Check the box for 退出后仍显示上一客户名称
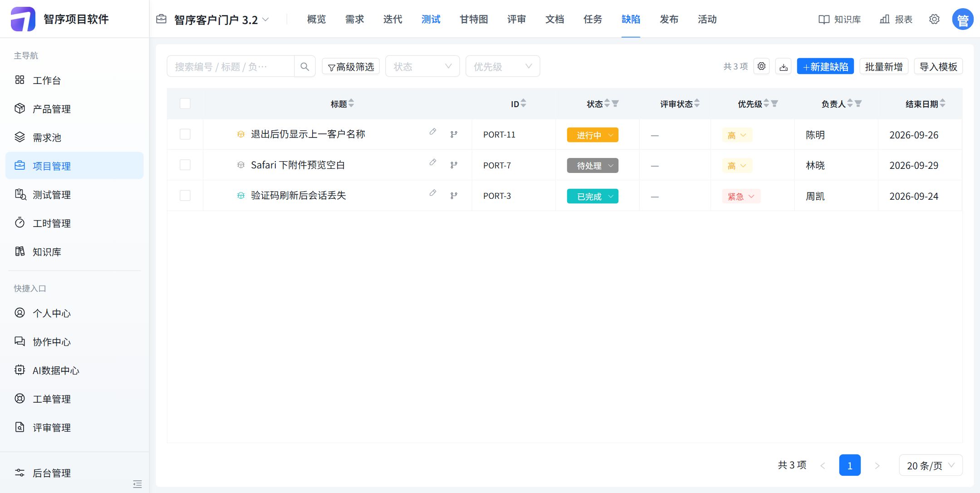This screenshot has height=493, width=980. tap(185, 134)
